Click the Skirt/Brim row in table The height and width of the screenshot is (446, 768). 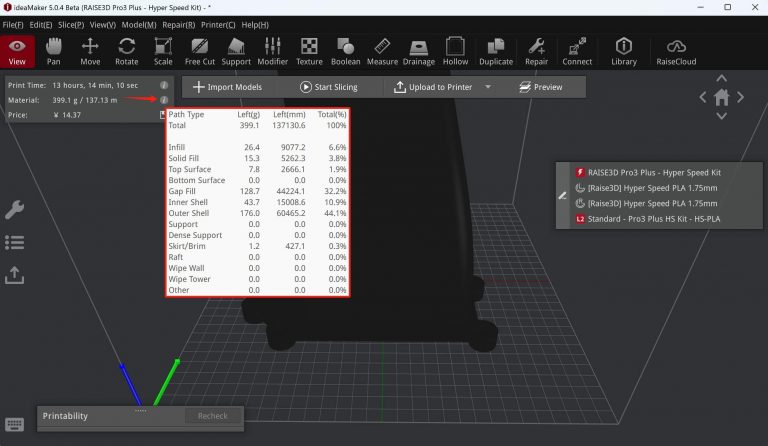pos(257,246)
